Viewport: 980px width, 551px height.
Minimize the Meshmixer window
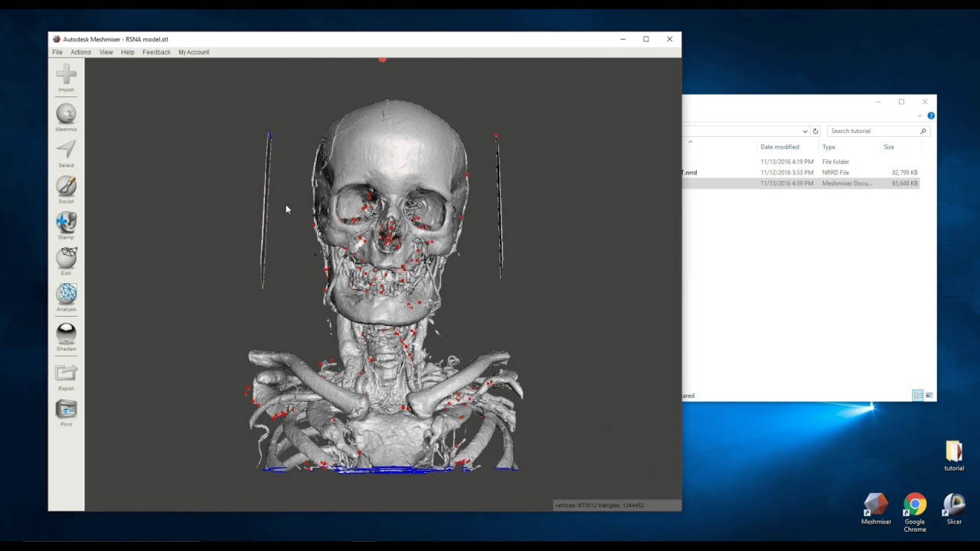[x=623, y=39]
